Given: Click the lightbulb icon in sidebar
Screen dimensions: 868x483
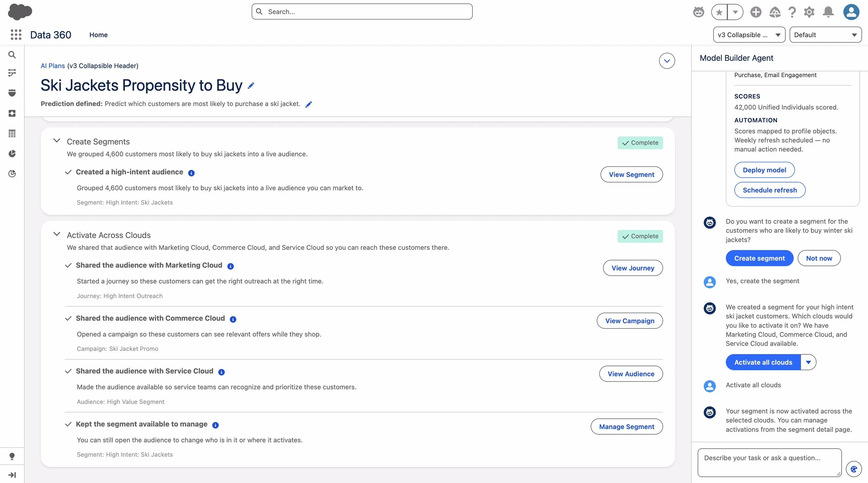Looking at the screenshot, I should [x=12, y=456].
